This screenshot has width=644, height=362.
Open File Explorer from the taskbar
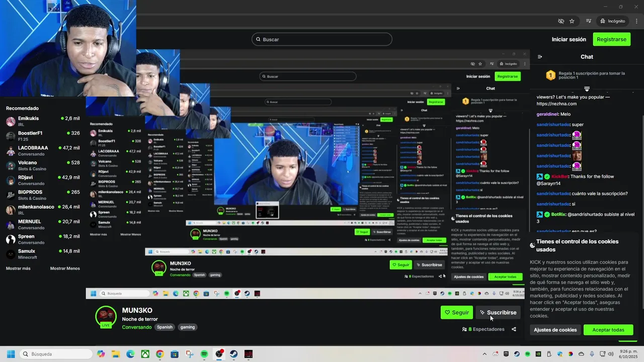[x=116, y=354]
